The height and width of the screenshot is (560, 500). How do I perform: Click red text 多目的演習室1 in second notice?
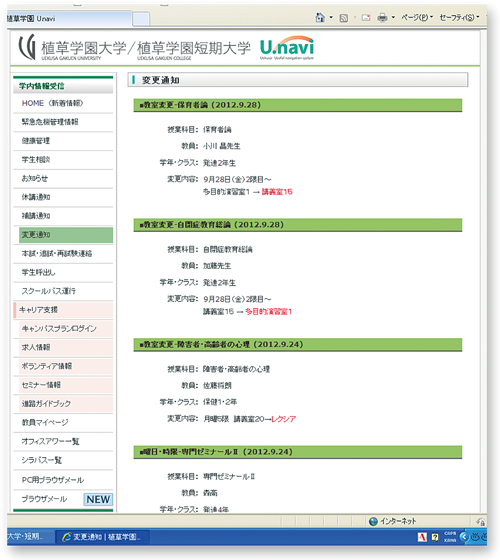[269, 312]
